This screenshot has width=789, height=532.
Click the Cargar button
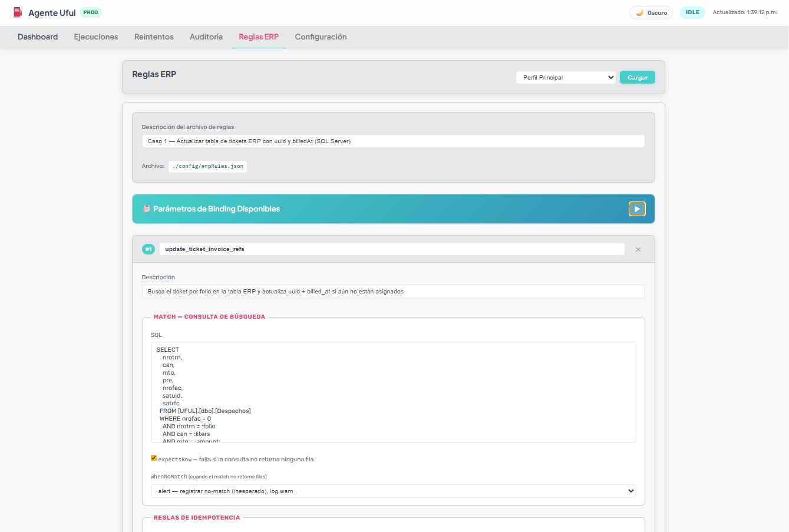tap(638, 77)
